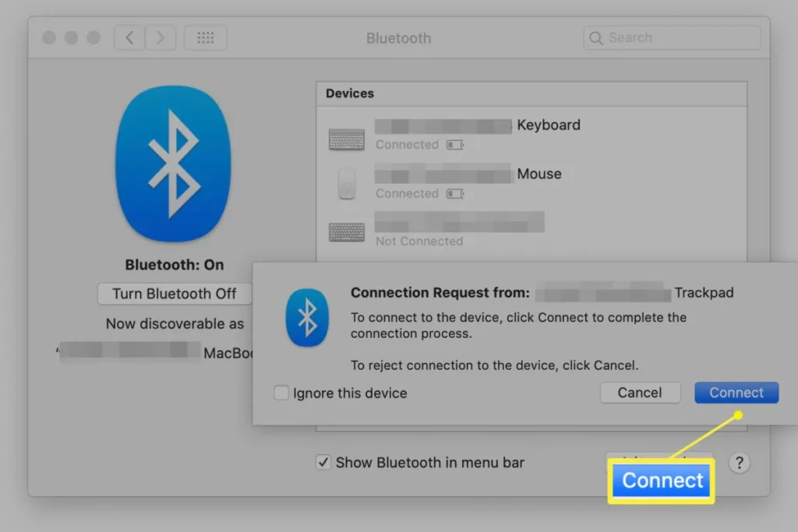798x532 pixels.
Task: Select the Mouse row in Devices
Action: (x=531, y=183)
